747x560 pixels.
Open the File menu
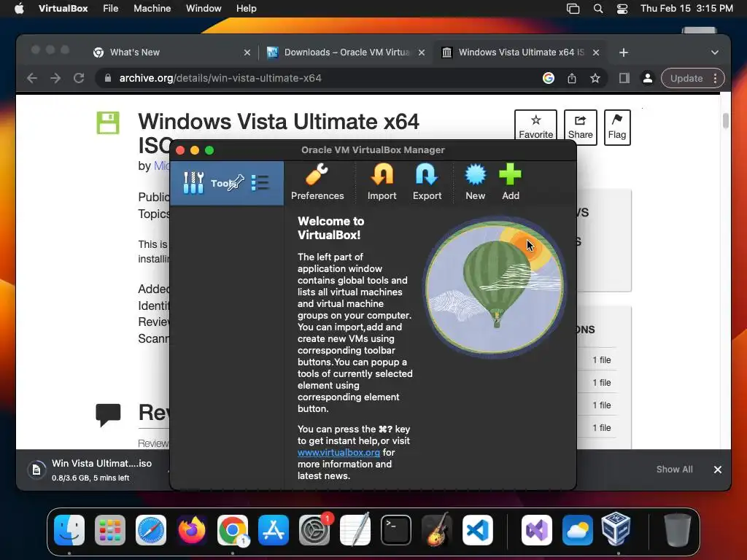click(x=111, y=9)
